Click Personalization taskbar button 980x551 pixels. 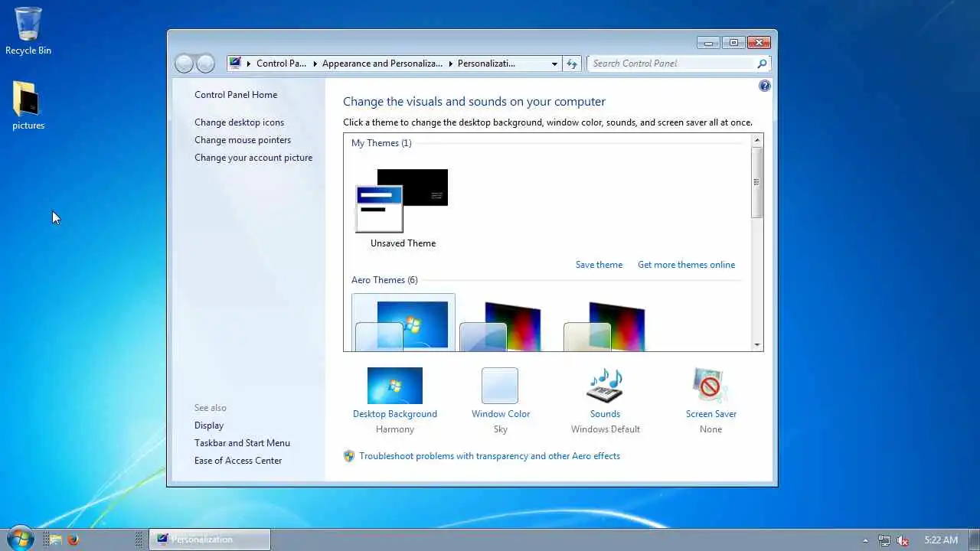209,540
